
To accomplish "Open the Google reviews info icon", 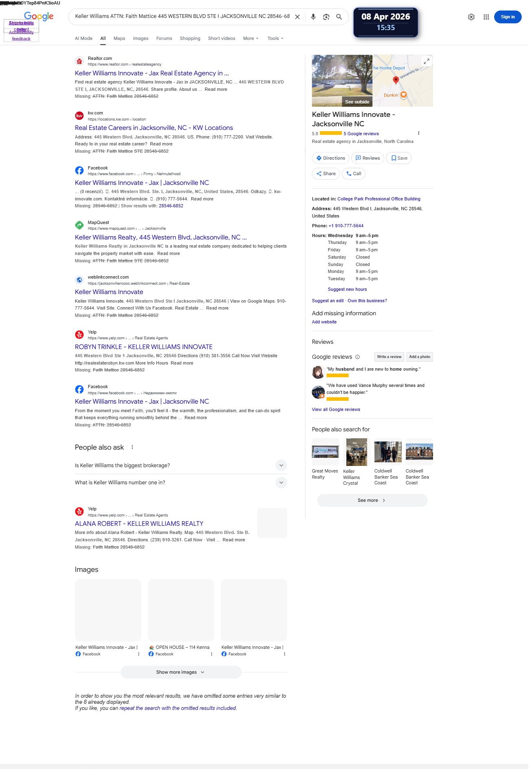I will (x=357, y=357).
